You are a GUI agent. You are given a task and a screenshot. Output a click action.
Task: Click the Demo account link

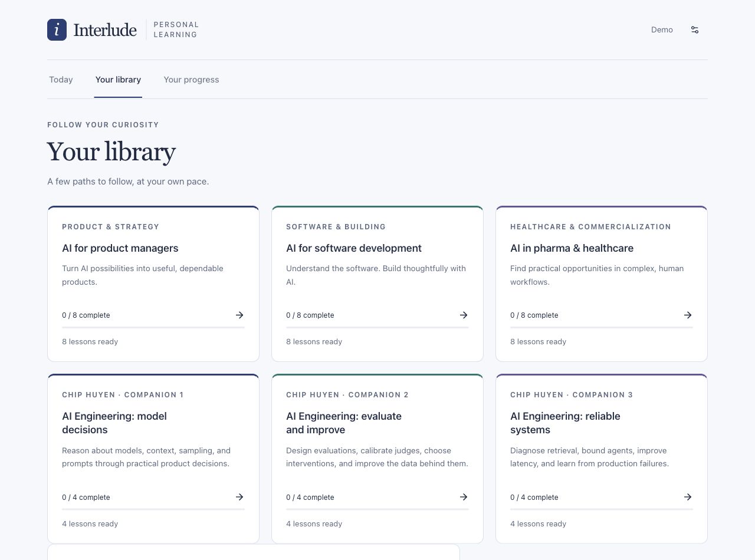click(662, 29)
